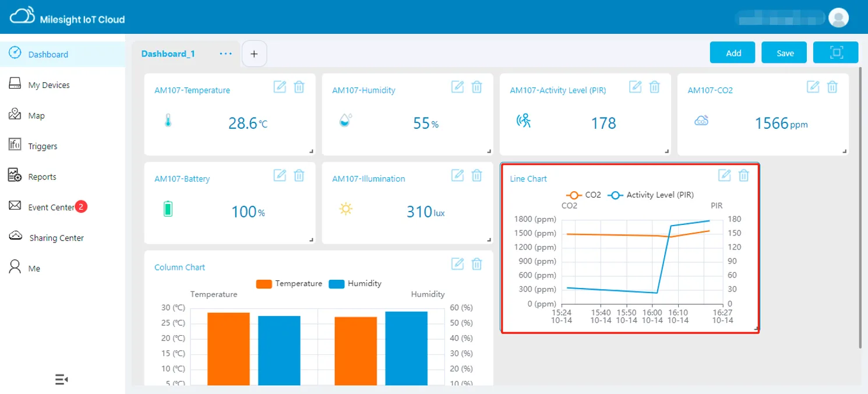Toggle CO2 series in line chart legend
This screenshot has height=394, width=868.
583,195
